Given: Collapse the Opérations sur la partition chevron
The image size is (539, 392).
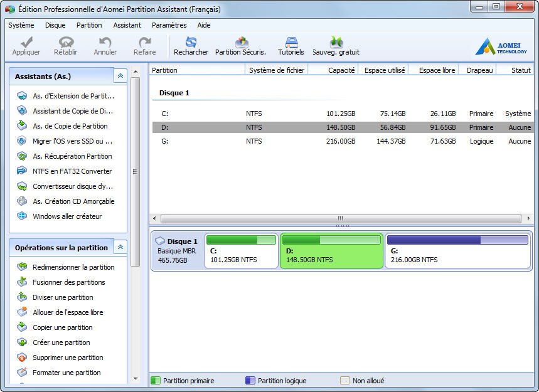Looking at the screenshot, I should [x=120, y=247].
